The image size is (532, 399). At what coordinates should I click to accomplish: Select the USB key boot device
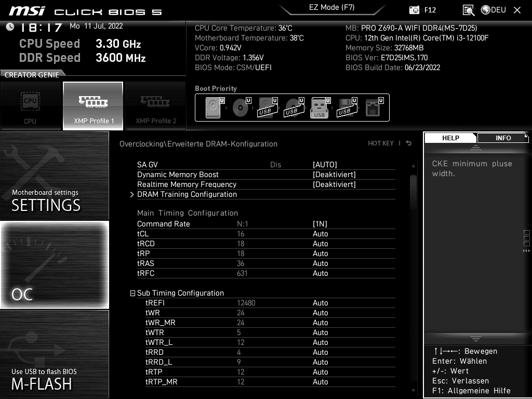pyautogui.click(x=320, y=108)
